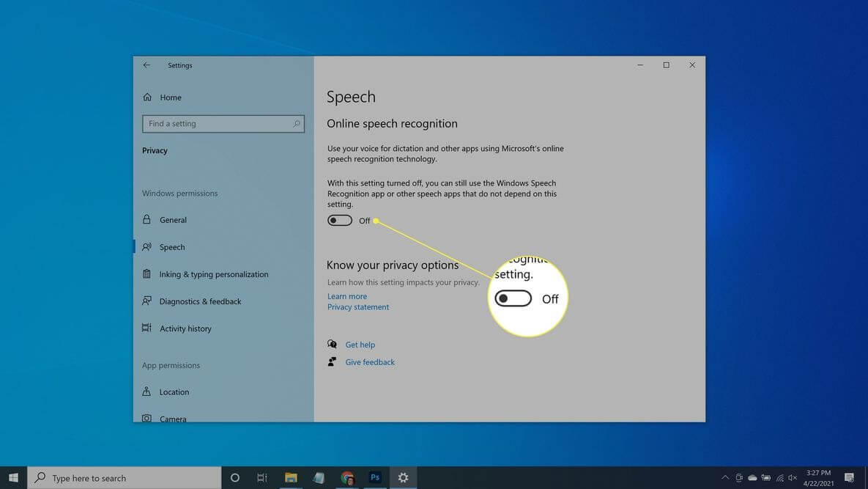The height and width of the screenshot is (489, 868).
Task: Click the OneDrive cloud tray icon
Action: [x=752, y=477]
